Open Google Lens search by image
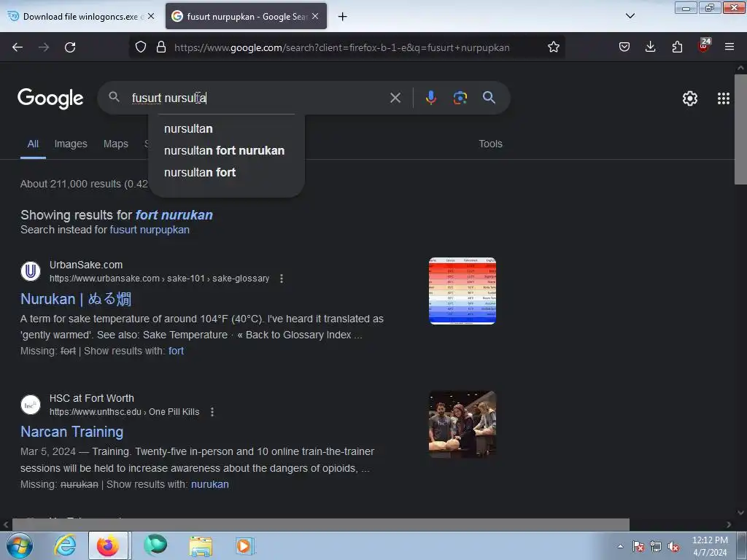The image size is (747, 560). coord(460,98)
